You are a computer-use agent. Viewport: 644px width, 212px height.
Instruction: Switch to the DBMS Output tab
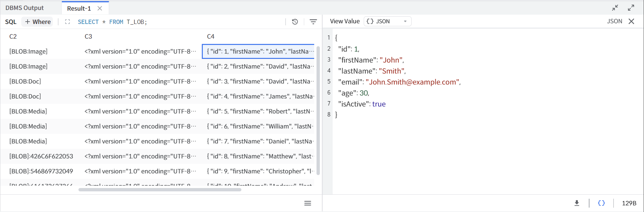25,8
